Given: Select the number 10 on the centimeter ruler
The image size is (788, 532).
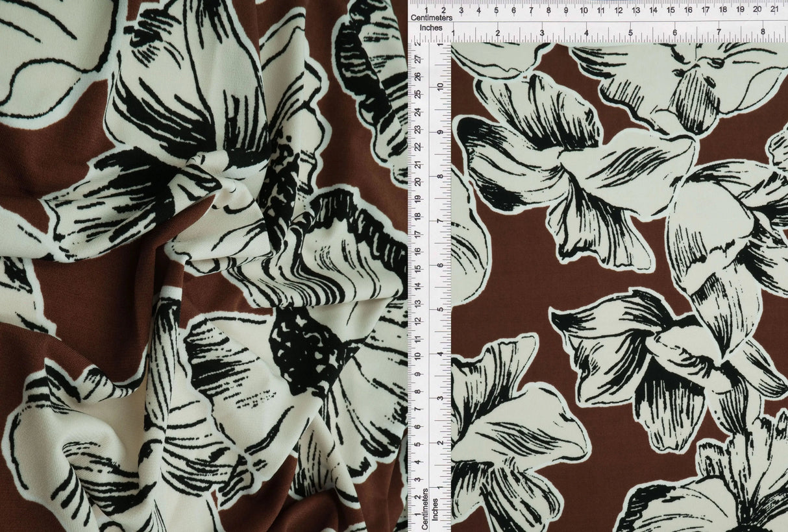Looking at the screenshot, I should [x=583, y=9].
